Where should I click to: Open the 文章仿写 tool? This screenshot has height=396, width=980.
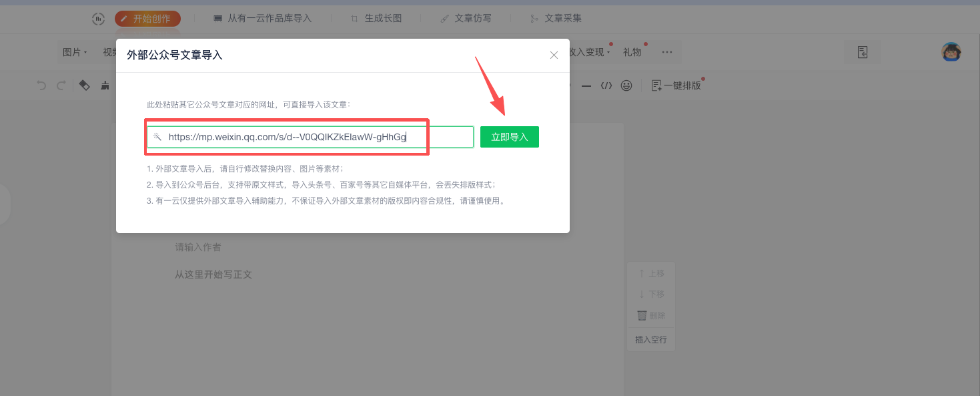point(466,18)
